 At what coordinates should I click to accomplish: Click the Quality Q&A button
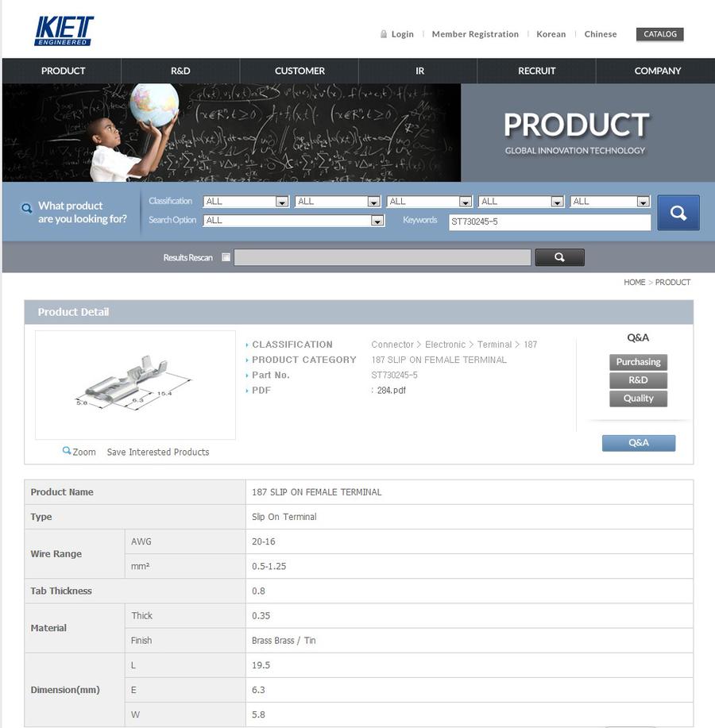tap(638, 399)
